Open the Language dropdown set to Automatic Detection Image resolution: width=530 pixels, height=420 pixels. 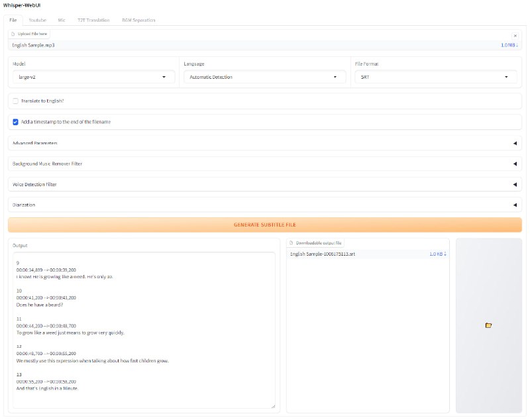tap(265, 78)
